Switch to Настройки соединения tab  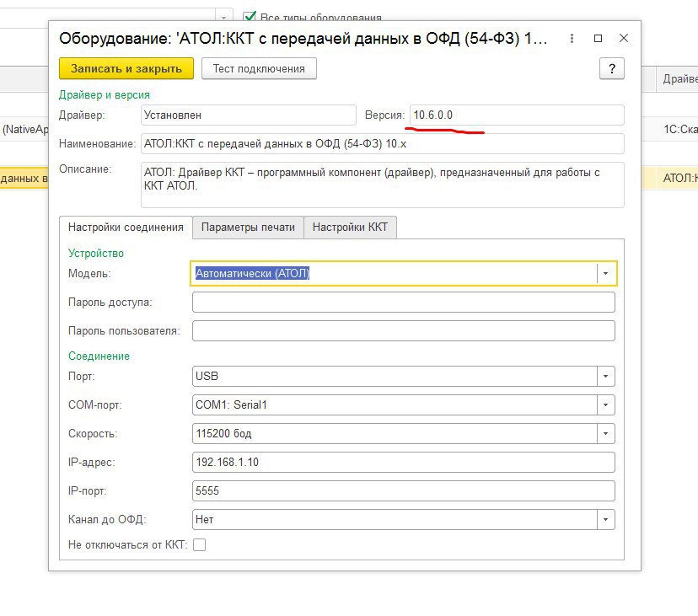[126, 228]
